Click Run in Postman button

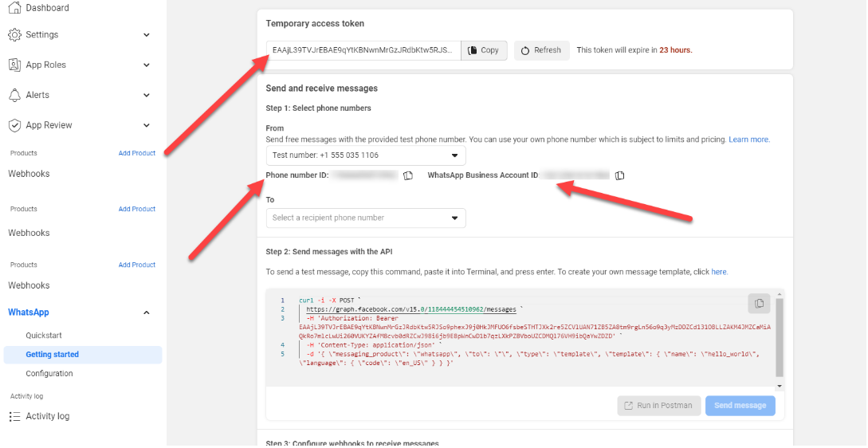659,406
